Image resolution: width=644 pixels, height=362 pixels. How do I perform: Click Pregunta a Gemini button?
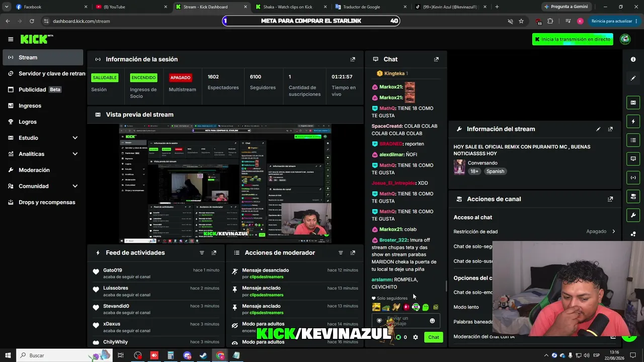pyautogui.click(x=566, y=7)
